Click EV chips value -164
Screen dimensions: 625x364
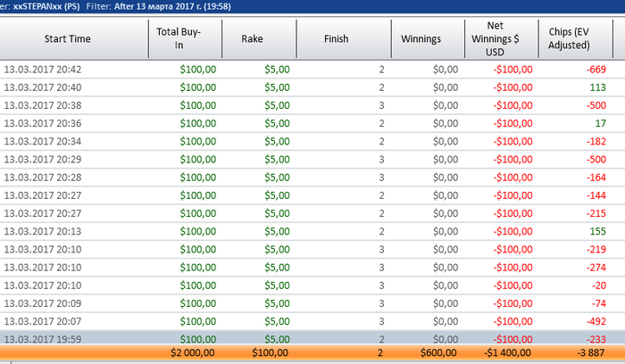pos(596,178)
